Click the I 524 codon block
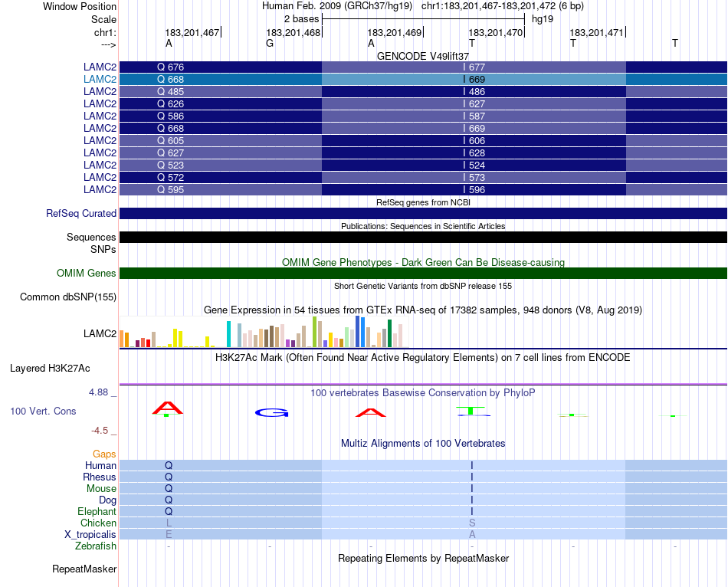The height and width of the screenshot is (587, 728). pyautogui.click(x=474, y=165)
